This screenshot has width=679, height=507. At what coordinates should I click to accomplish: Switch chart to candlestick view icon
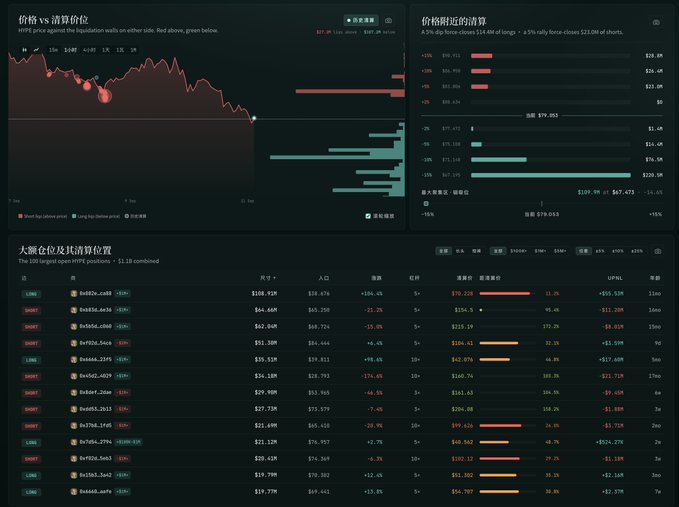click(x=24, y=50)
